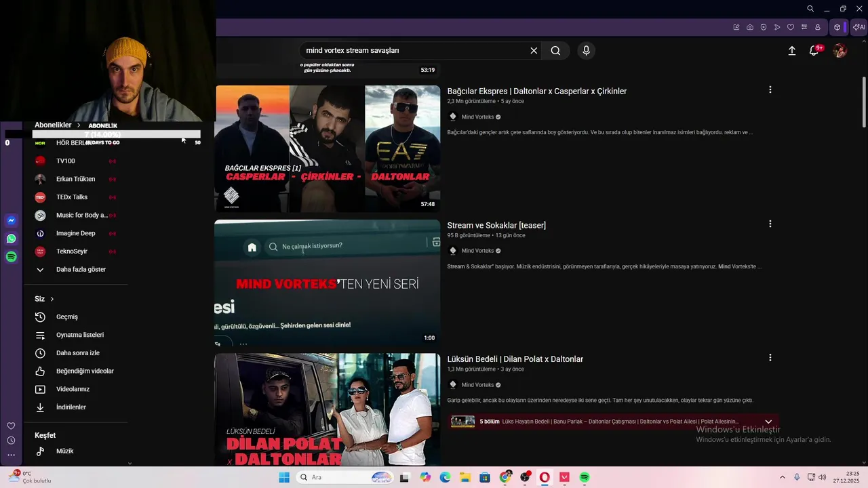Open Opera's extensions cube icon
The width and height of the screenshot is (868, 488).
click(x=837, y=28)
